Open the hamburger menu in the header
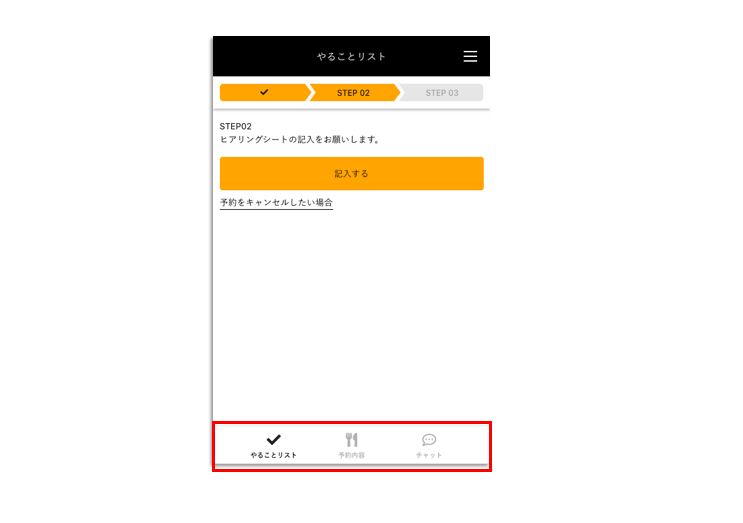Image resolution: width=743 pixels, height=523 pixels. [470, 56]
